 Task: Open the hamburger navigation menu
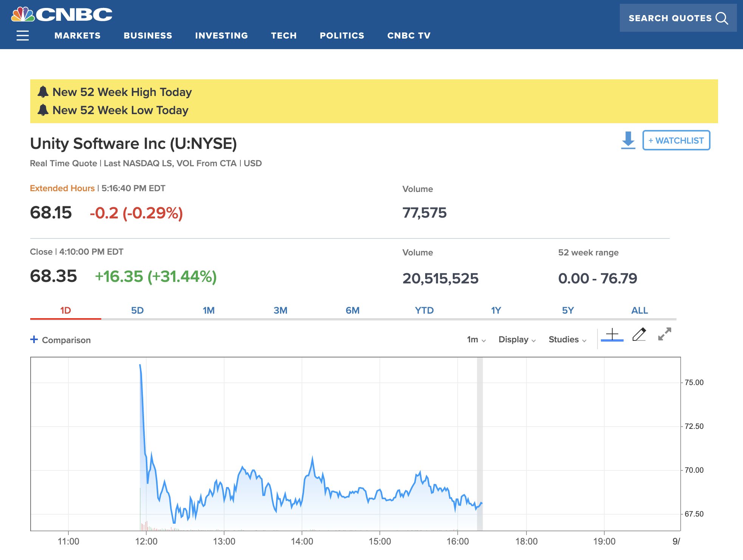point(23,36)
